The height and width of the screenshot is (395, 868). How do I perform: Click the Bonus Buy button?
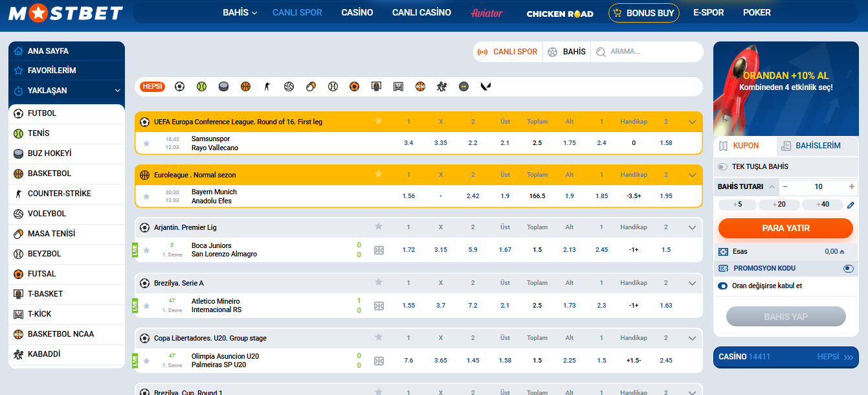(x=643, y=13)
